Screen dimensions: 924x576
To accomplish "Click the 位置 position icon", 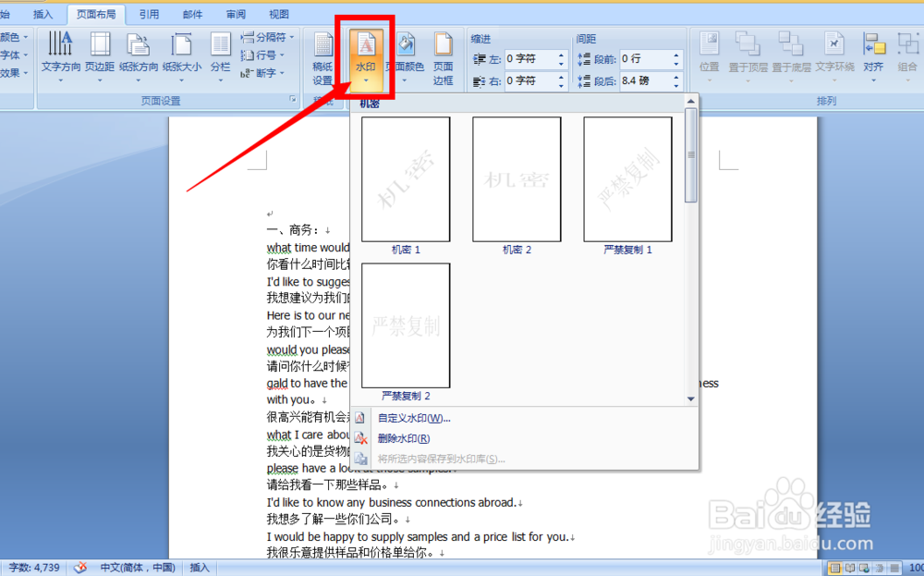I will point(709,57).
